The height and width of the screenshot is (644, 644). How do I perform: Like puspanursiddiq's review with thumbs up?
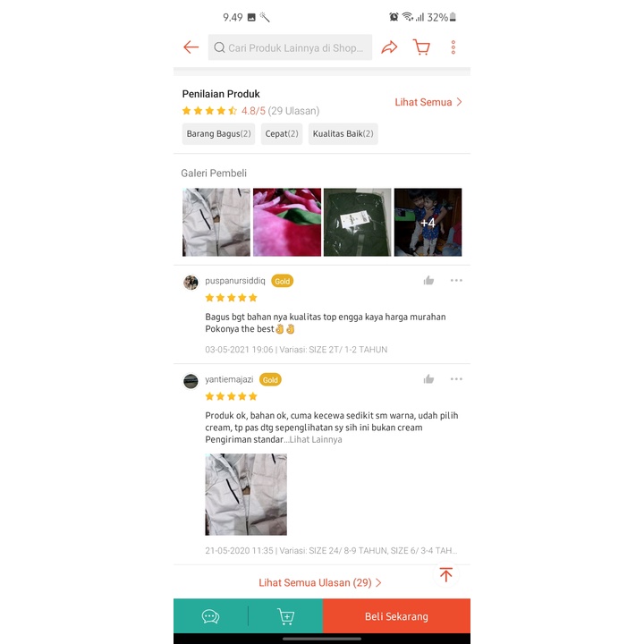[428, 281]
